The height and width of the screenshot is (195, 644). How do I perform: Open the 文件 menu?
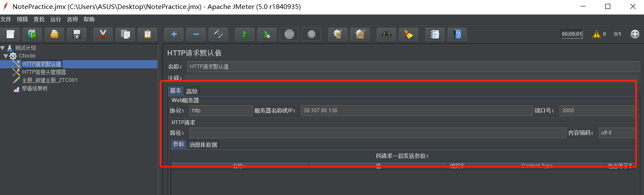click(6, 19)
